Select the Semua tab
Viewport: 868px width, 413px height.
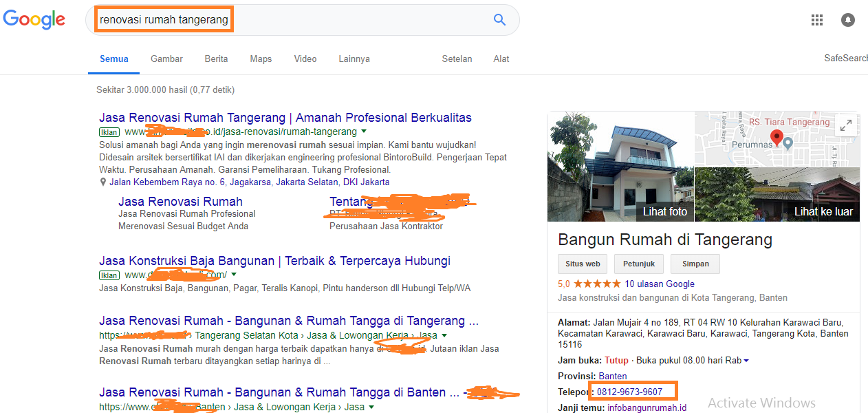click(x=114, y=59)
